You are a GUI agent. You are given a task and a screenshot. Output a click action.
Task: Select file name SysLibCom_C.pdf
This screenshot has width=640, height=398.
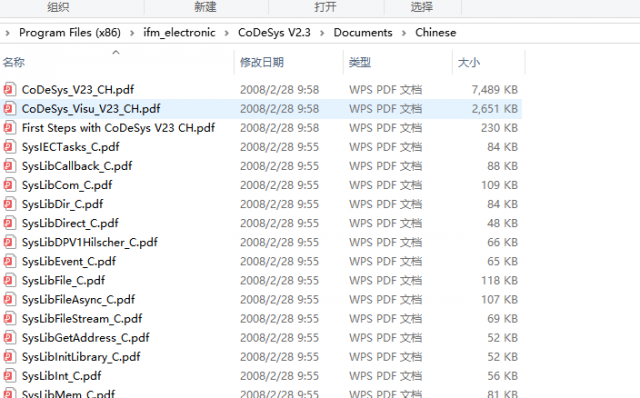(x=67, y=185)
